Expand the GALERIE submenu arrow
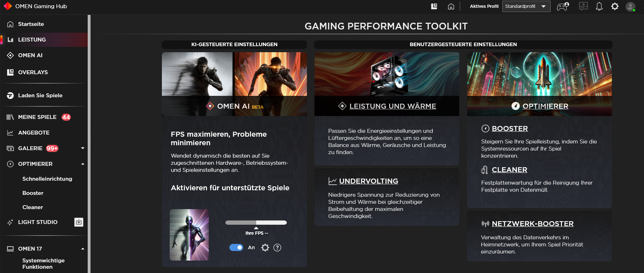 [x=83, y=148]
